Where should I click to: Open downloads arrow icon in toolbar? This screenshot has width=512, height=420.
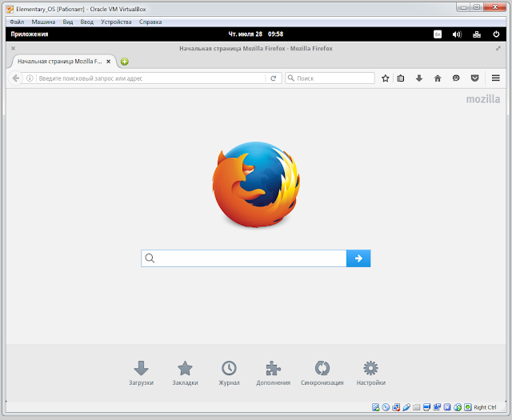pos(419,78)
